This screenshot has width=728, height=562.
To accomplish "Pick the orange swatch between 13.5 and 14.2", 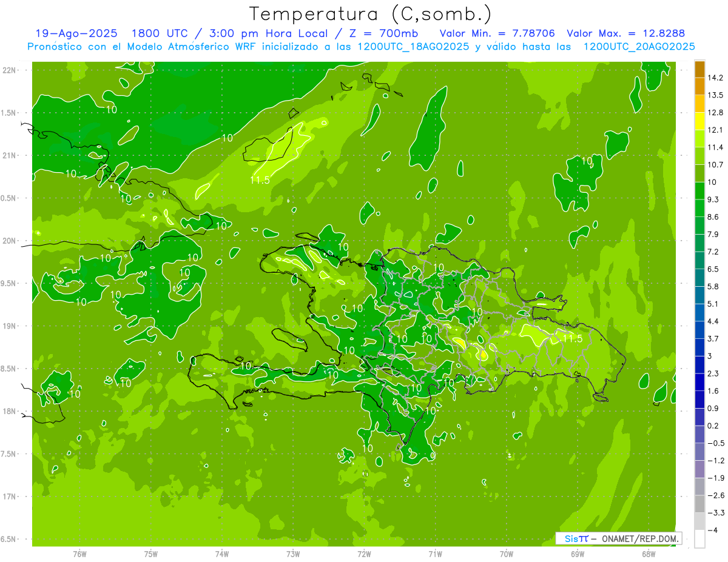I will click(699, 87).
